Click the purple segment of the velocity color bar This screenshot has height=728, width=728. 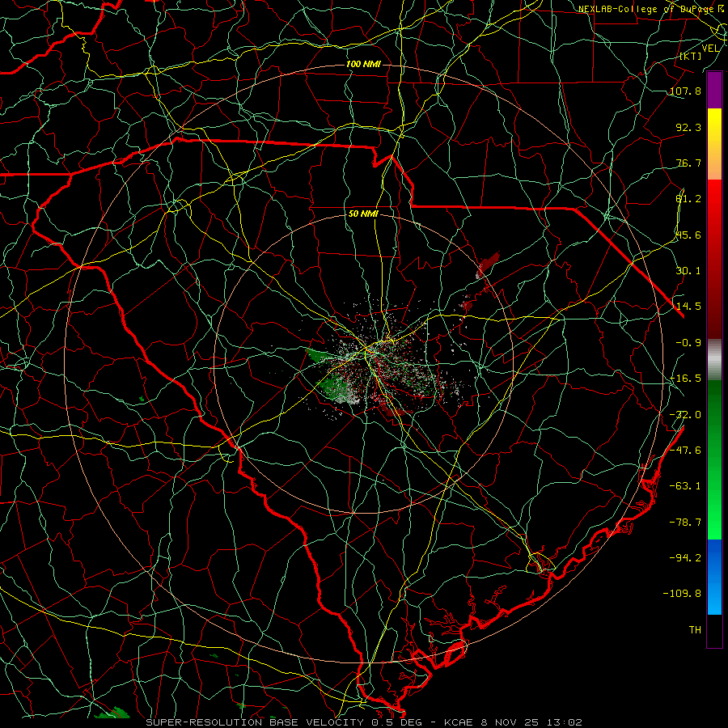tap(714, 90)
